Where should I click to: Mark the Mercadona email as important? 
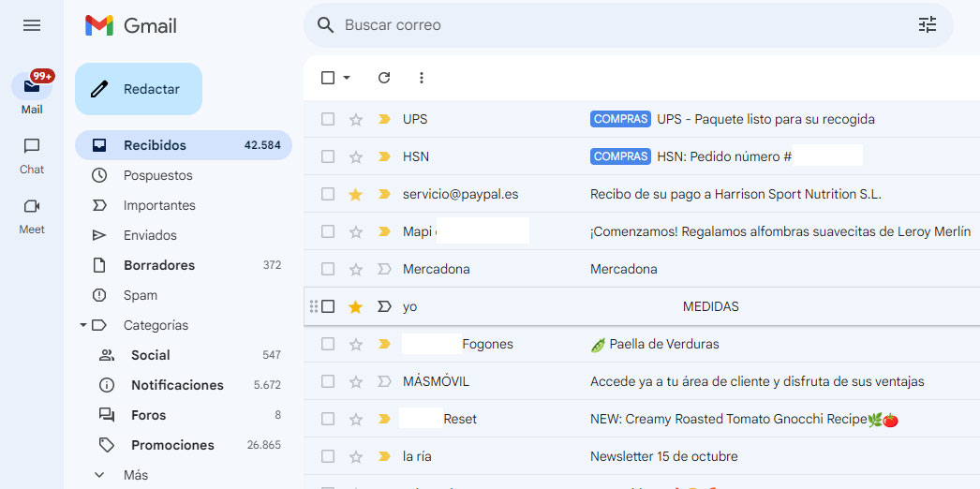(x=384, y=269)
